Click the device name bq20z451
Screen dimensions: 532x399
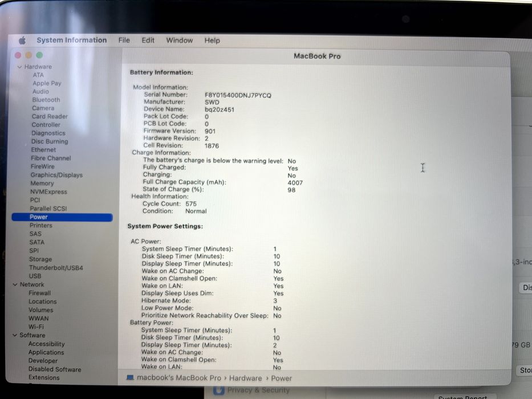[x=220, y=109]
